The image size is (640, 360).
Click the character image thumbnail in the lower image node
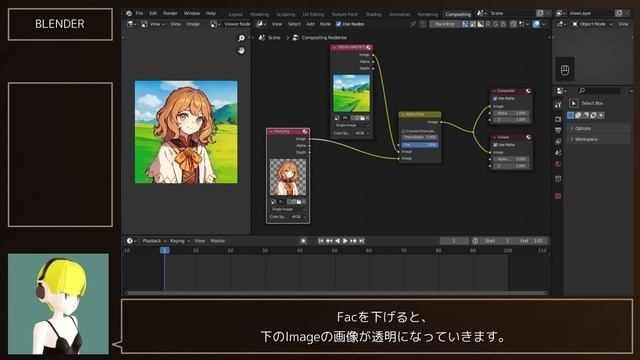(288, 177)
